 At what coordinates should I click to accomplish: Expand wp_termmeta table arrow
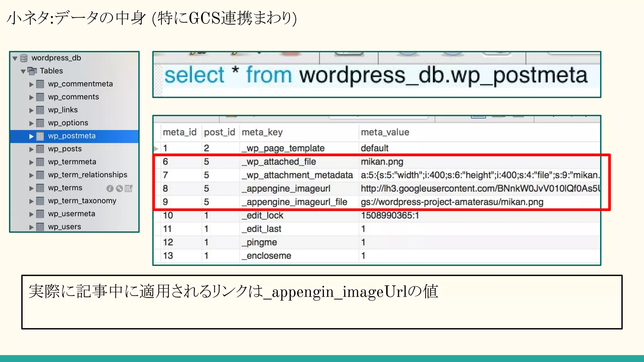(31, 162)
